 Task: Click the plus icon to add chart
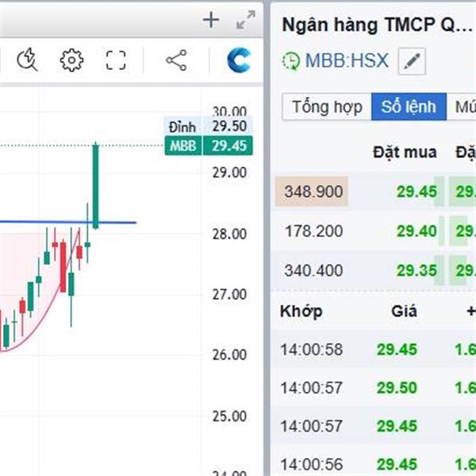[x=211, y=20]
